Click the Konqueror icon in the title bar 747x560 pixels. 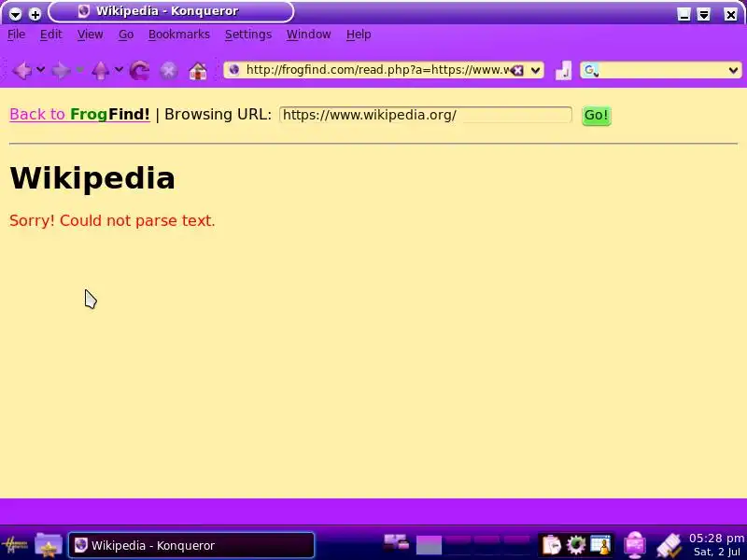point(84,11)
